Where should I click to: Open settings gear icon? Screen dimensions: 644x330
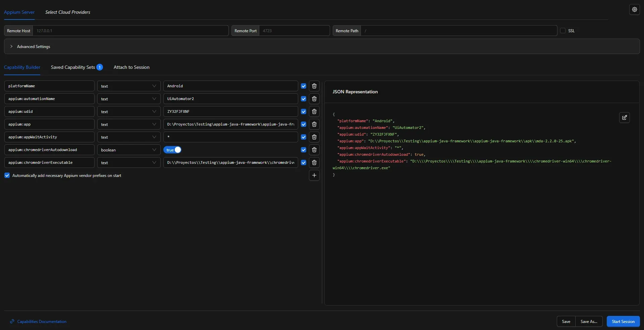[x=634, y=10]
